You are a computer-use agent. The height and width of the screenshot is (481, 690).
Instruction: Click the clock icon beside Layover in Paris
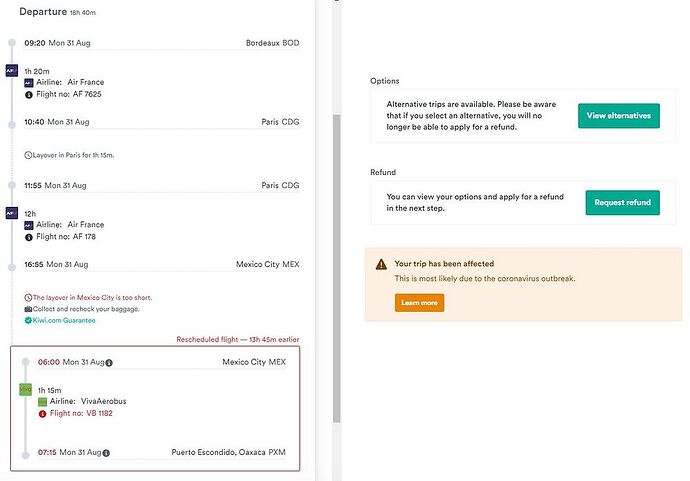click(28, 155)
